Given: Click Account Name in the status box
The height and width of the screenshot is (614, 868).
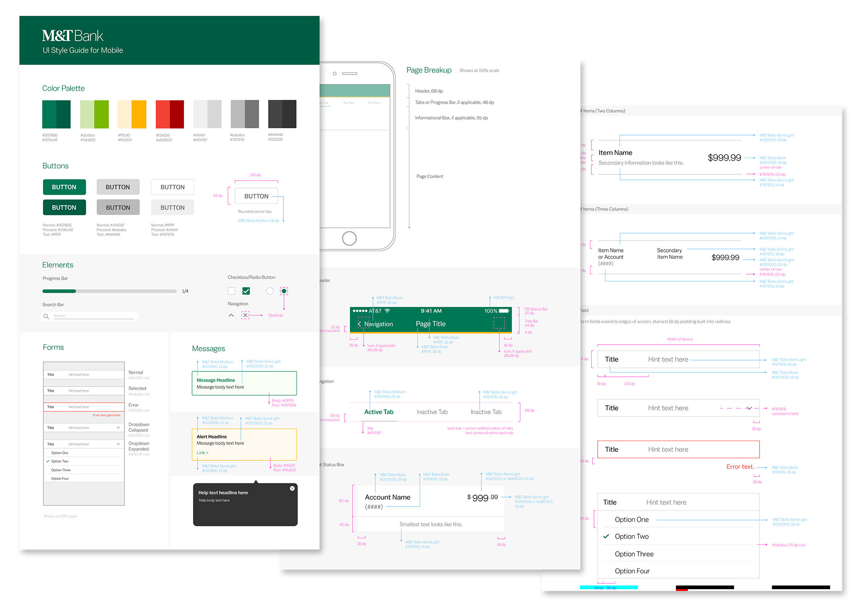Looking at the screenshot, I should (x=387, y=497).
